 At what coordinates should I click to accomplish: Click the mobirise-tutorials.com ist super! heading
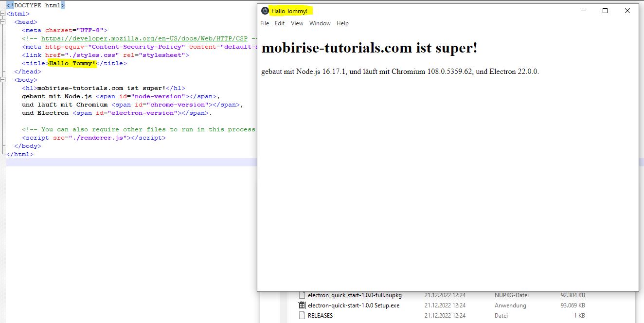[369, 48]
